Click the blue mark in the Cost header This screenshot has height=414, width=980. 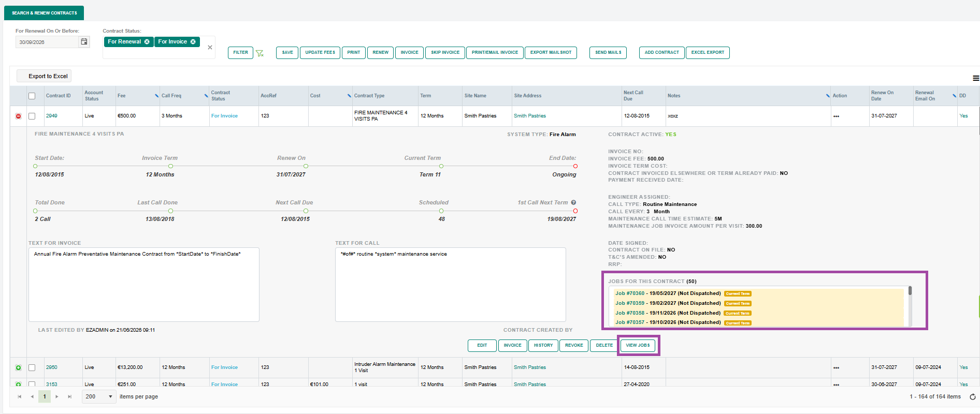(349, 96)
